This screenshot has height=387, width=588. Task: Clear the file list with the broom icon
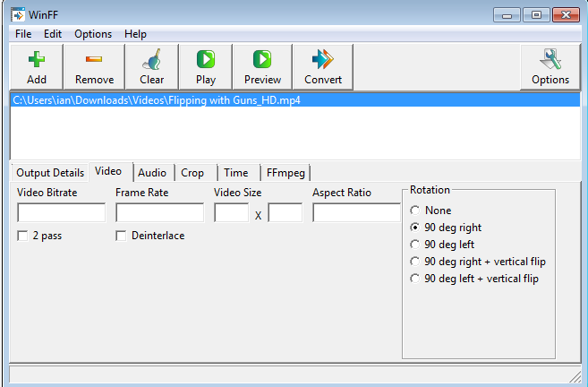pyautogui.click(x=152, y=67)
